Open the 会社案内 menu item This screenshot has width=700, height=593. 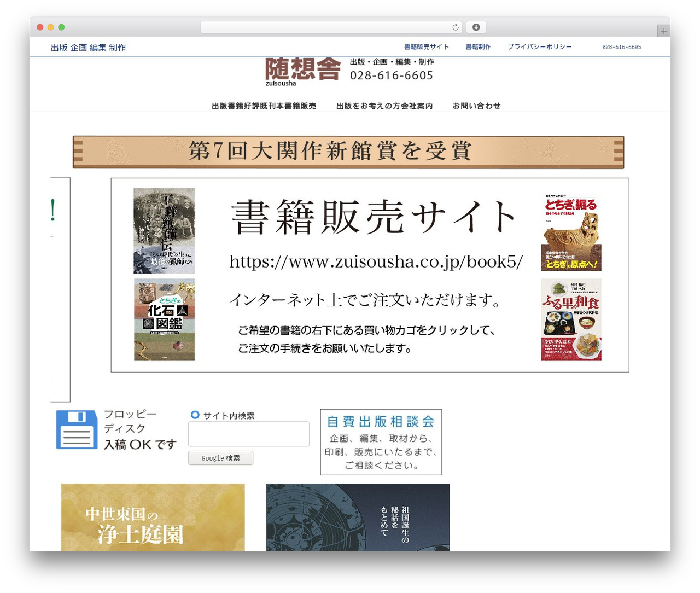[x=417, y=106]
